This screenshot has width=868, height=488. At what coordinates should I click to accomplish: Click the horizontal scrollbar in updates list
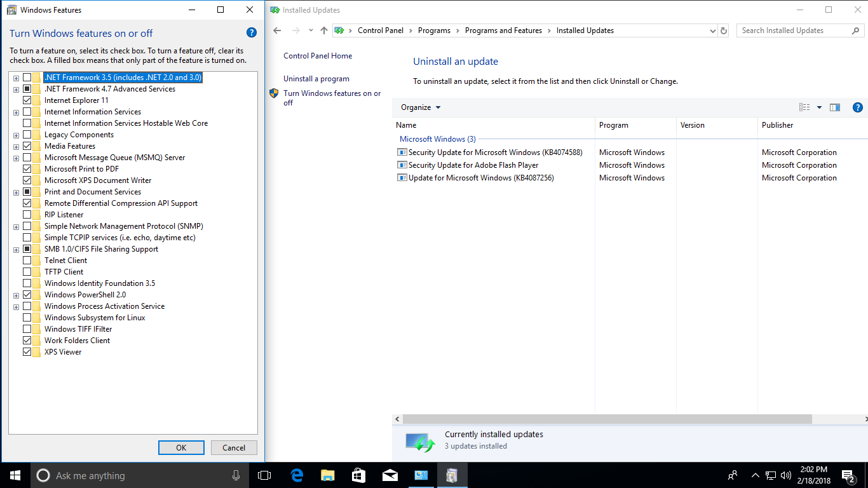(607, 419)
